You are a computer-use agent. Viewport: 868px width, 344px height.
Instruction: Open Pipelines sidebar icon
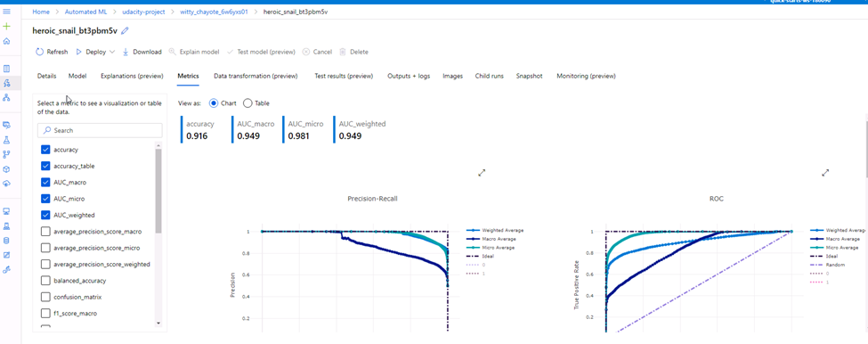[6, 154]
